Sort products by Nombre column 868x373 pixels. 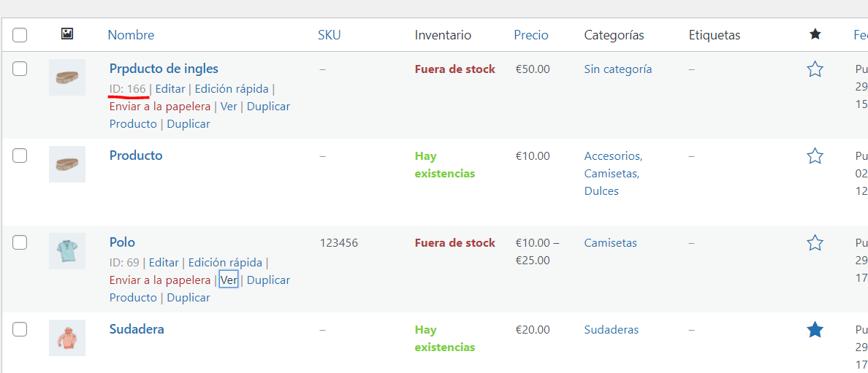tap(131, 35)
